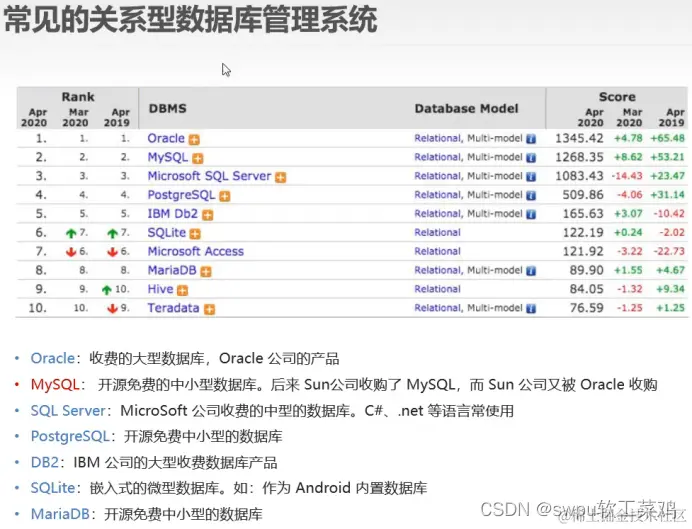Screen dimensions: 692x529
Task: Click the plus icon next to Oracle
Action: 194,140
